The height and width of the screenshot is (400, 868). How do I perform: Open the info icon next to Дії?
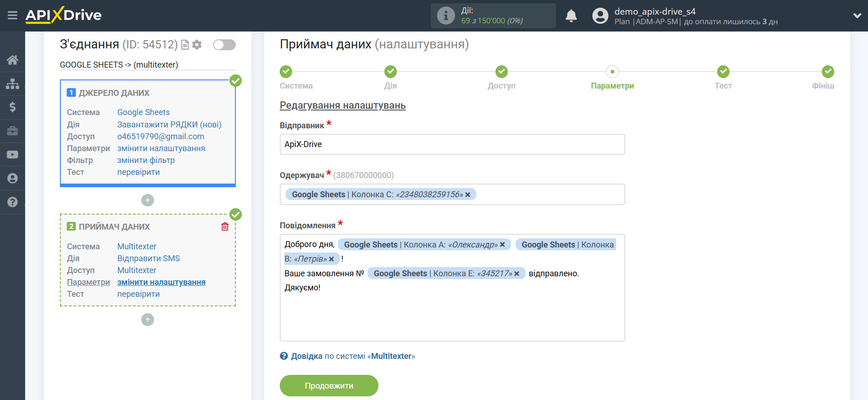pyautogui.click(x=446, y=16)
